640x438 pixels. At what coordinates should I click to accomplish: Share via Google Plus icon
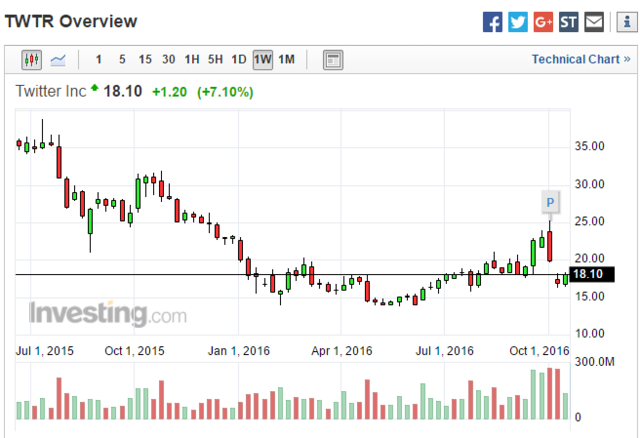pos(544,21)
